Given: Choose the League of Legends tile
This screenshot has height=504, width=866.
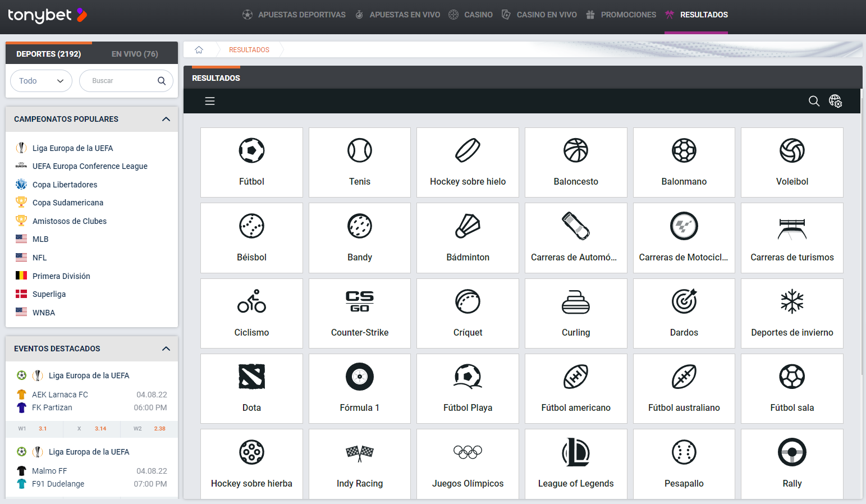Looking at the screenshot, I should pyautogui.click(x=576, y=464).
